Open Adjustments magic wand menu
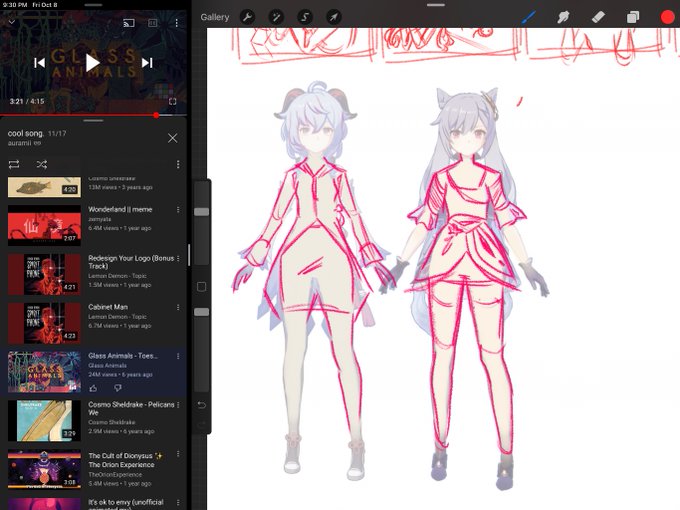The width and height of the screenshot is (680, 510). [x=276, y=17]
